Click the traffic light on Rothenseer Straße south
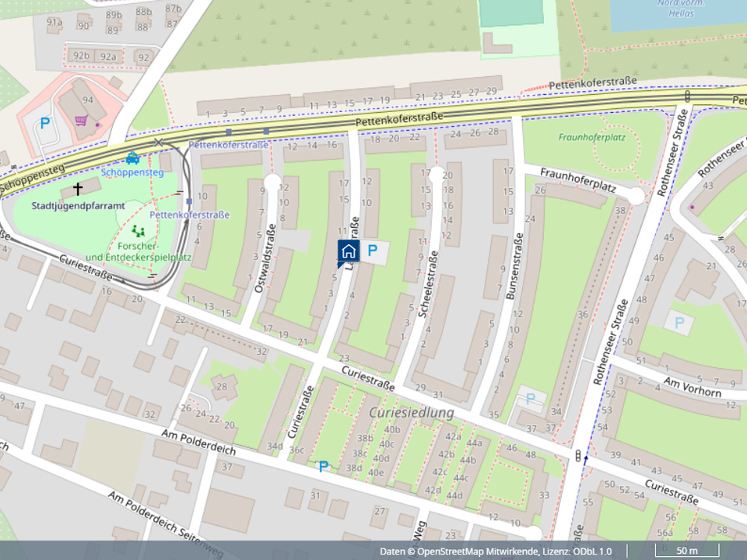 577,457
